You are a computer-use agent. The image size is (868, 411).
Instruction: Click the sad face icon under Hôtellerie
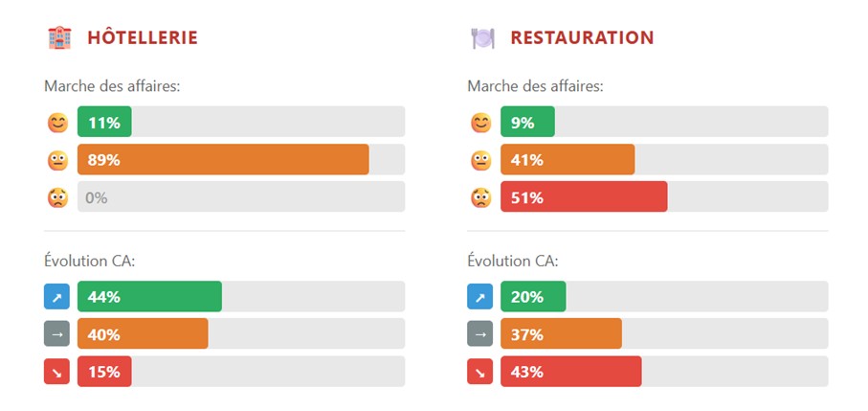pyautogui.click(x=58, y=198)
